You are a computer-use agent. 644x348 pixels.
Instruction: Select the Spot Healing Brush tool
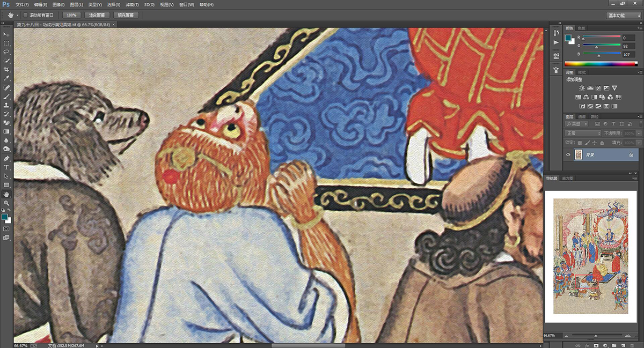click(x=7, y=88)
